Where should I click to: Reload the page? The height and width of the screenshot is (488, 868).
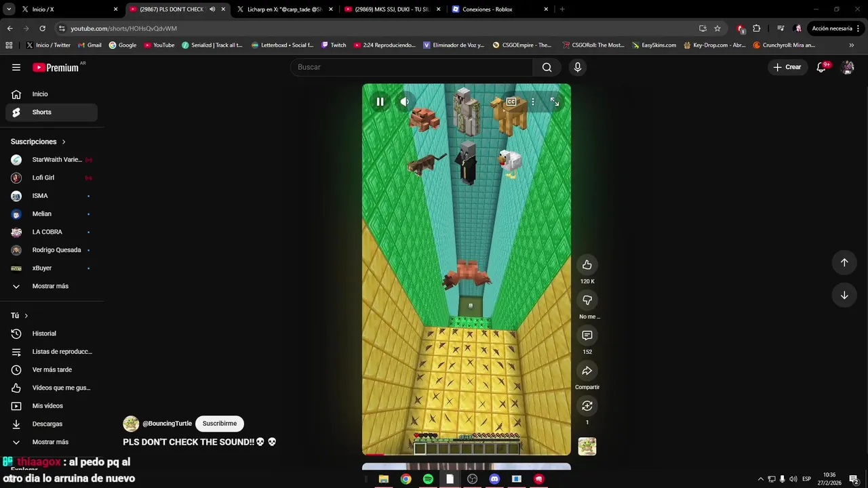42,28
